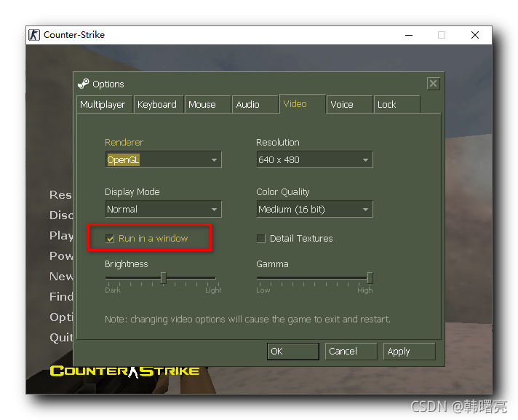This screenshot has width=518, height=420.
Task: Switch to the Lock tab
Action: point(397,104)
